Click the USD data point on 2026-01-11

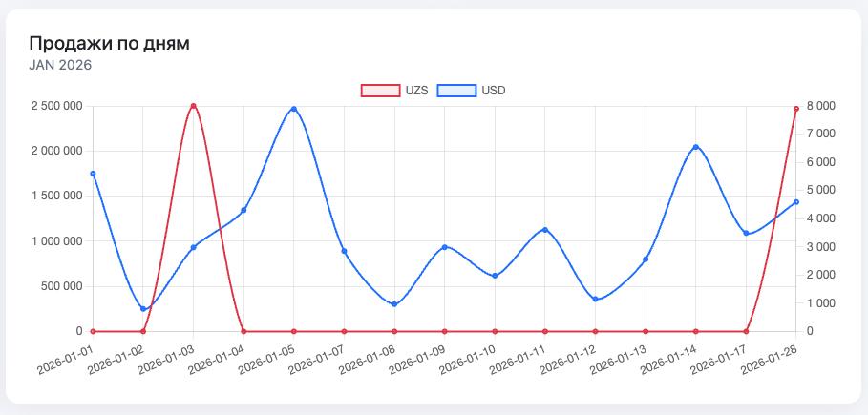pos(545,230)
